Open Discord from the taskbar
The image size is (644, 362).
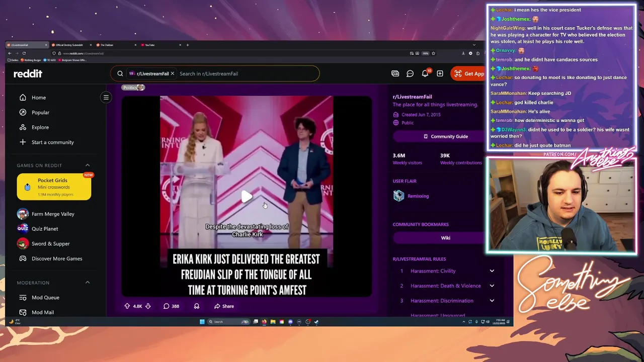(290, 322)
